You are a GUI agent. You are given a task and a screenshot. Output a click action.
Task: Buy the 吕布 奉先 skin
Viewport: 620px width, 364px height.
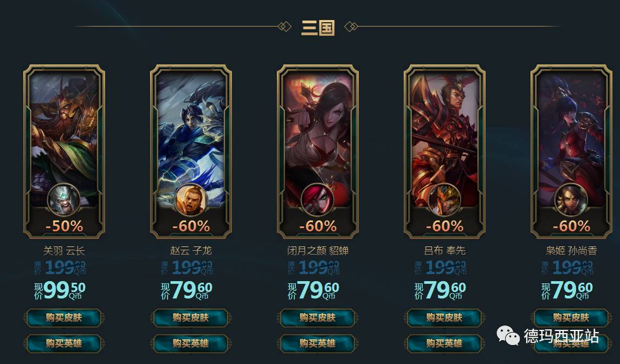[444, 318]
